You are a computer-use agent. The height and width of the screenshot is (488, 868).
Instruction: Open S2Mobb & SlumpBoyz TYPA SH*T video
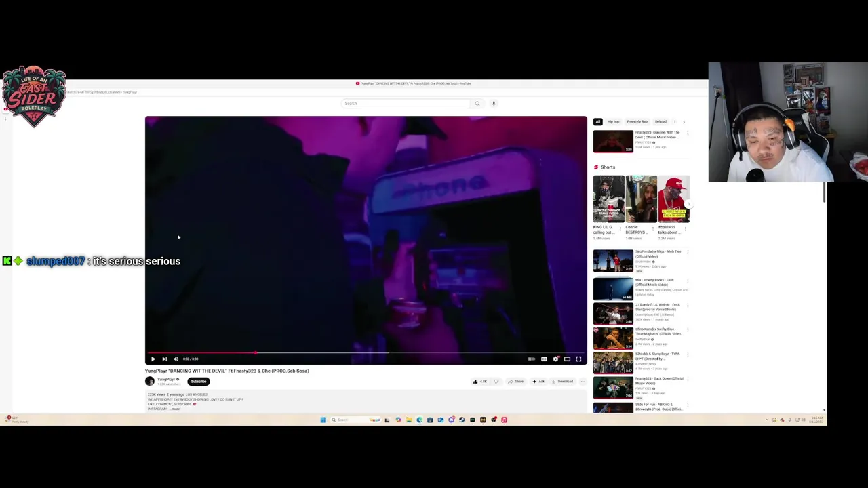tap(613, 363)
